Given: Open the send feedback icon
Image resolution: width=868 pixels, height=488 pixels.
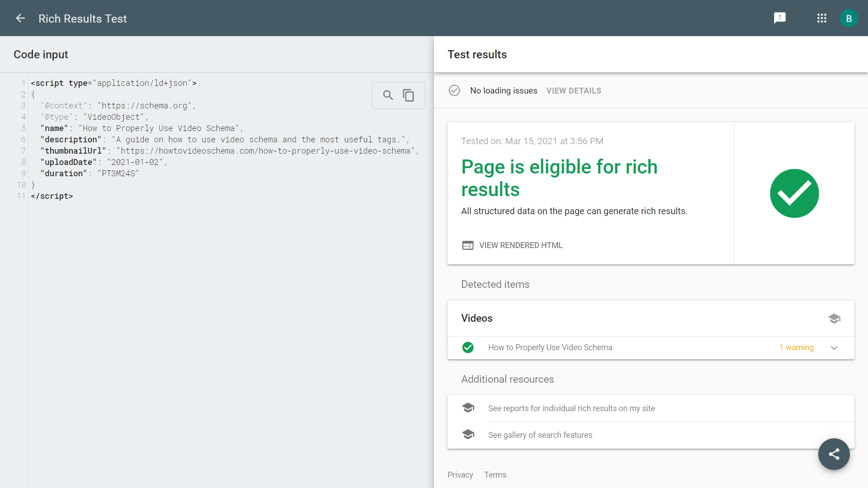Looking at the screenshot, I should point(779,18).
